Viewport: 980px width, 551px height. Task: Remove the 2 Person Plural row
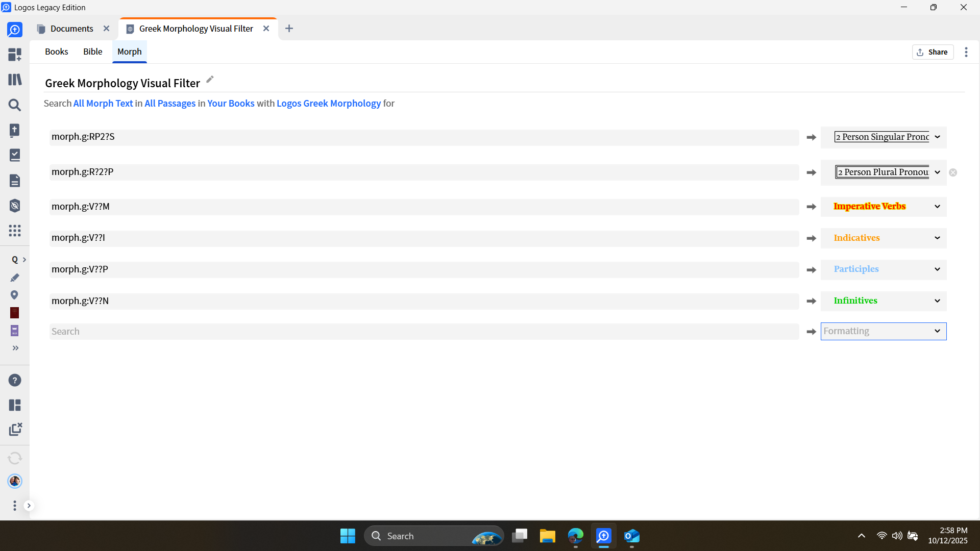pos(953,172)
